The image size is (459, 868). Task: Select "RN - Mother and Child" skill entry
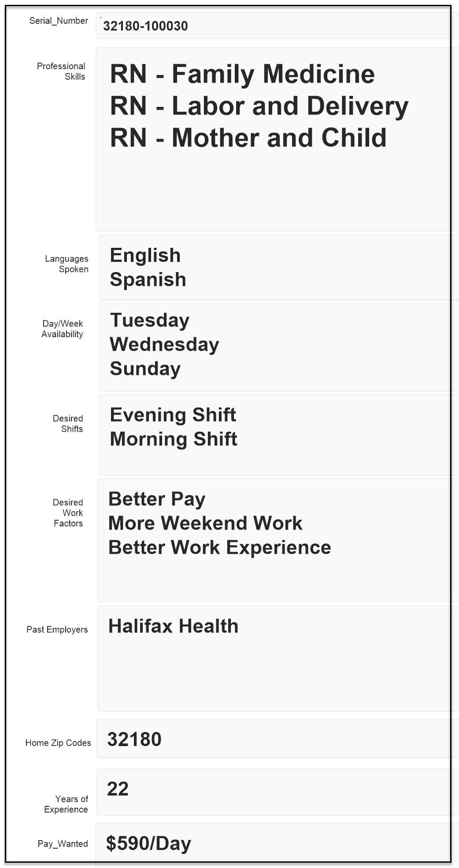click(248, 138)
